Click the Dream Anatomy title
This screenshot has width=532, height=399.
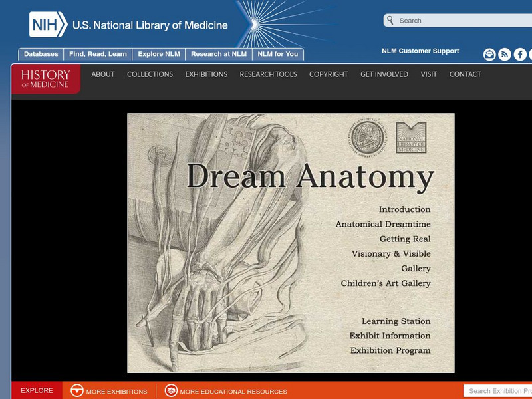pos(310,178)
